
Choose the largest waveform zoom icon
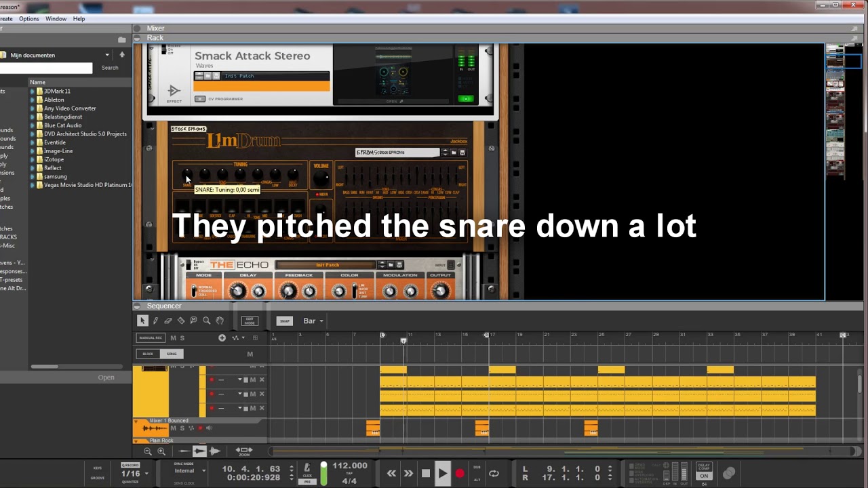point(215,451)
